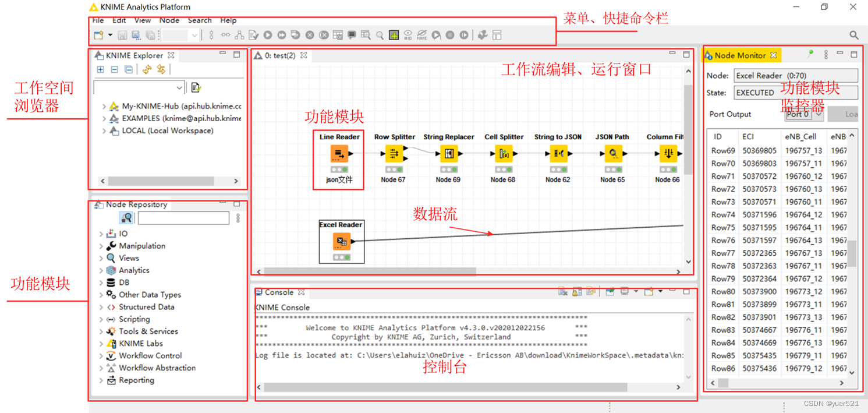Open the Help menu

click(x=228, y=20)
